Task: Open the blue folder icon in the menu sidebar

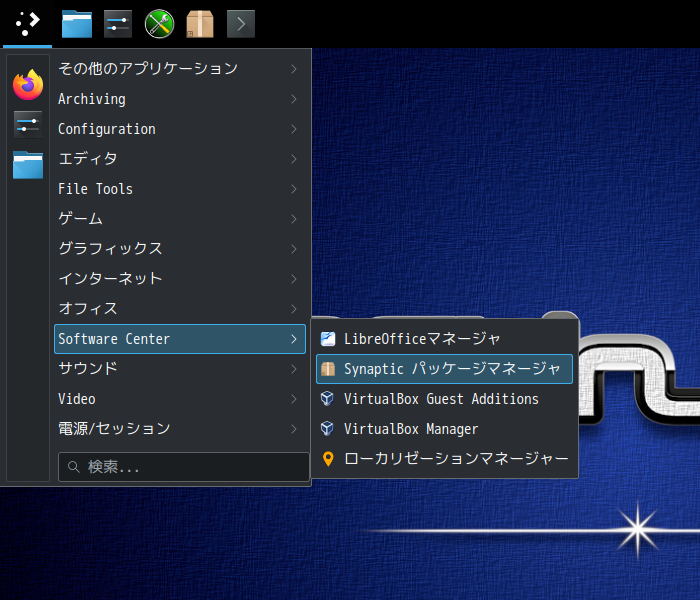Action: coord(28,165)
